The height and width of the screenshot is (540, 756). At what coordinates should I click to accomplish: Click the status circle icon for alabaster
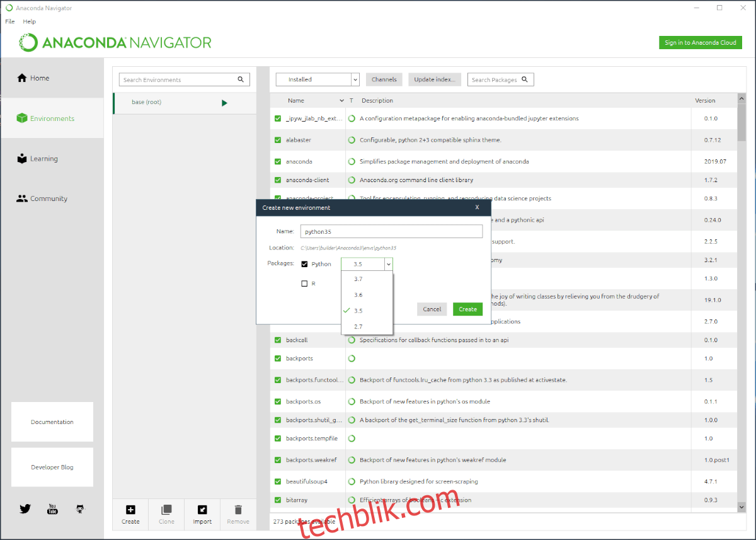click(352, 140)
